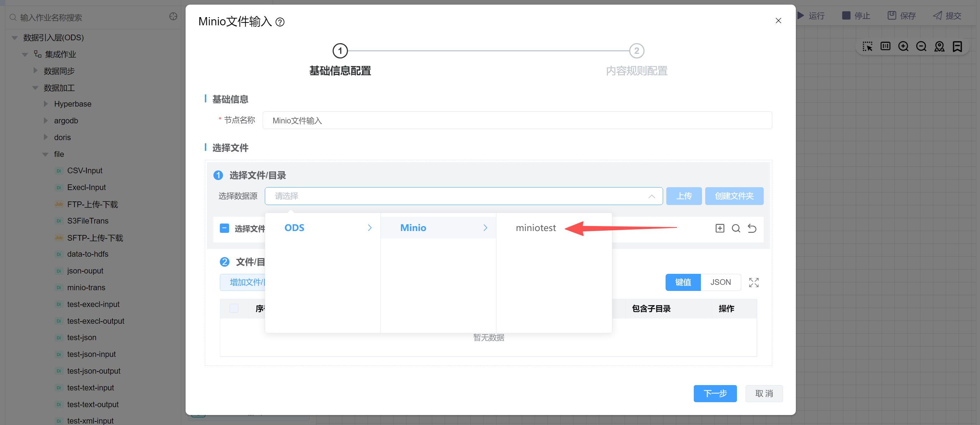Click the help question-mark icon beside the title
The height and width of the screenshot is (425, 980).
pos(280,22)
